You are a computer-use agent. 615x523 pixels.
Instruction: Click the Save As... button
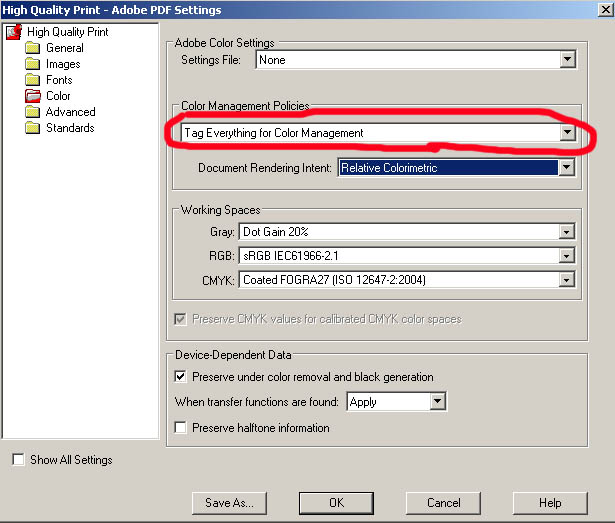(x=229, y=503)
